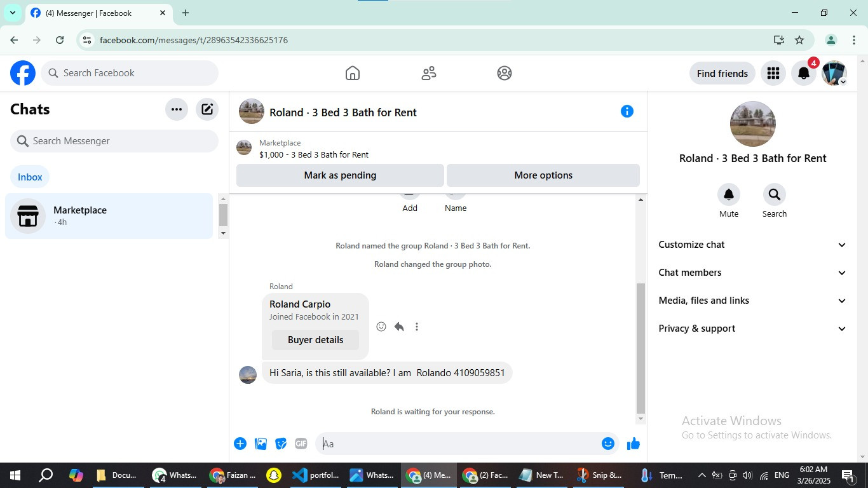The height and width of the screenshot is (488, 868).
Task: Open Chrome tab search dropdown
Action: [13, 13]
